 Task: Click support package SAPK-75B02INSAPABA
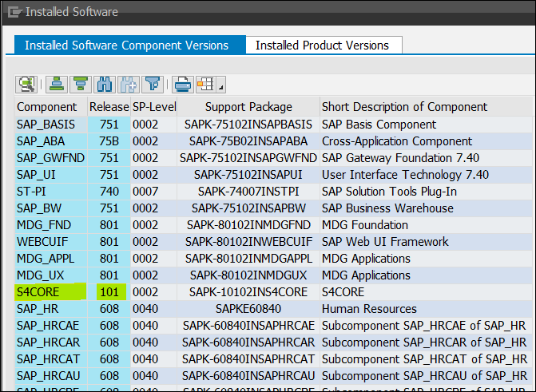click(x=248, y=141)
